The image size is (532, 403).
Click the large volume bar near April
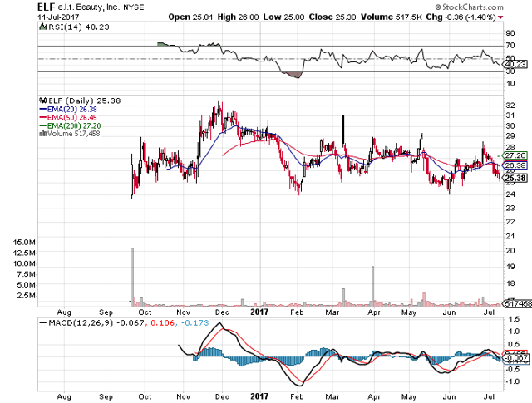click(x=372, y=286)
